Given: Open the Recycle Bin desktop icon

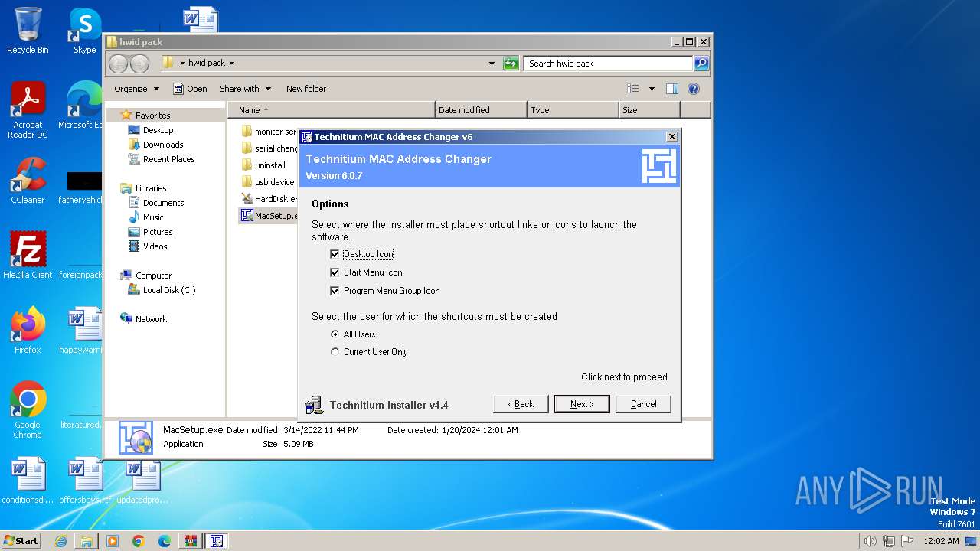Looking at the screenshot, I should (x=28, y=31).
